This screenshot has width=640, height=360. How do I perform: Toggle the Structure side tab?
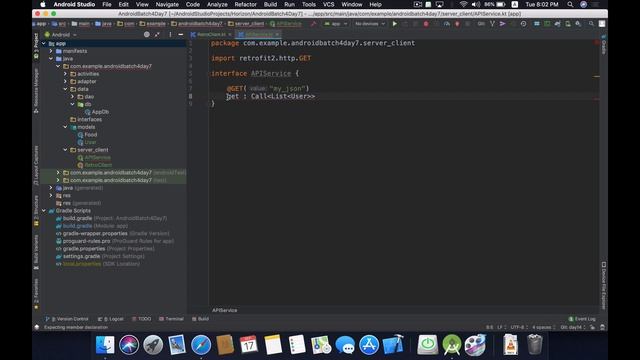(x=36, y=210)
